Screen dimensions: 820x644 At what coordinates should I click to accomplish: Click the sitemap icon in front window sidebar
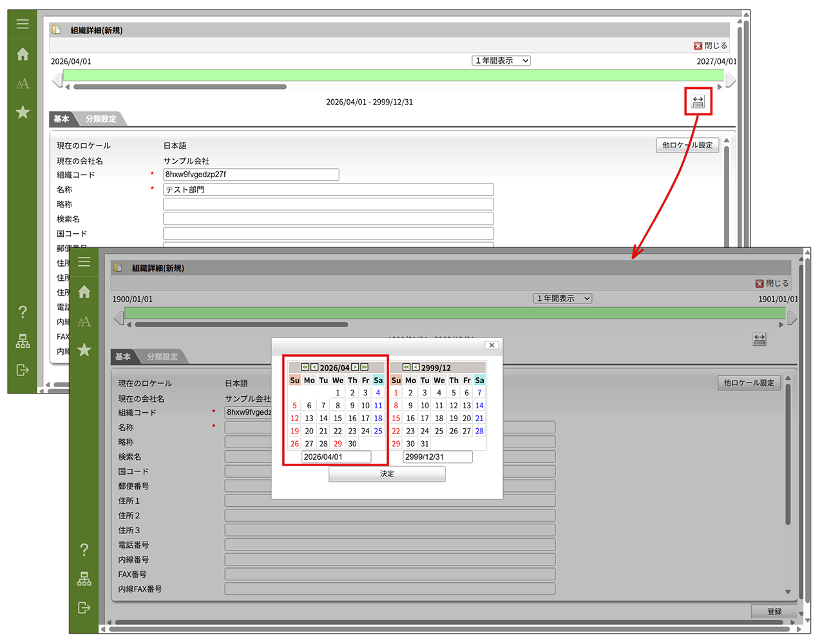tap(84, 578)
